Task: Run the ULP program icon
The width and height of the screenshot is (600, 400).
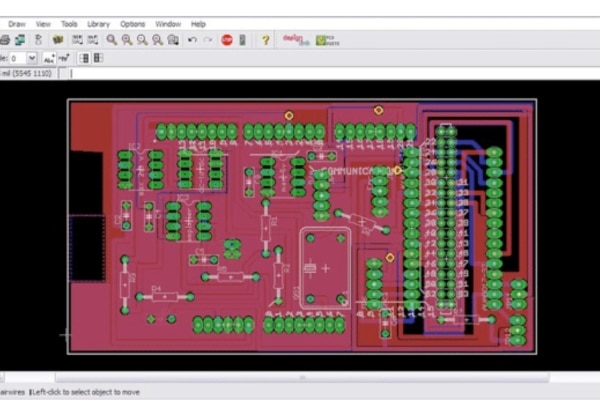Action: [93, 40]
